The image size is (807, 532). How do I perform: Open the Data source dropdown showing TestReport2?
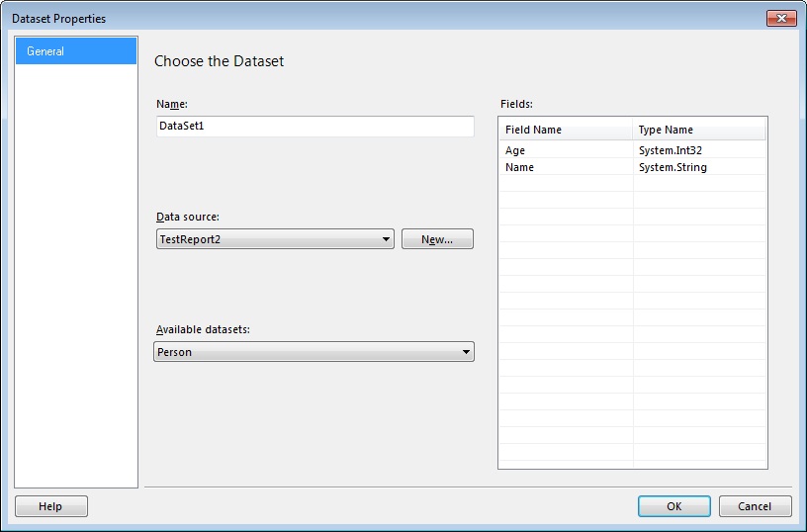pos(275,239)
